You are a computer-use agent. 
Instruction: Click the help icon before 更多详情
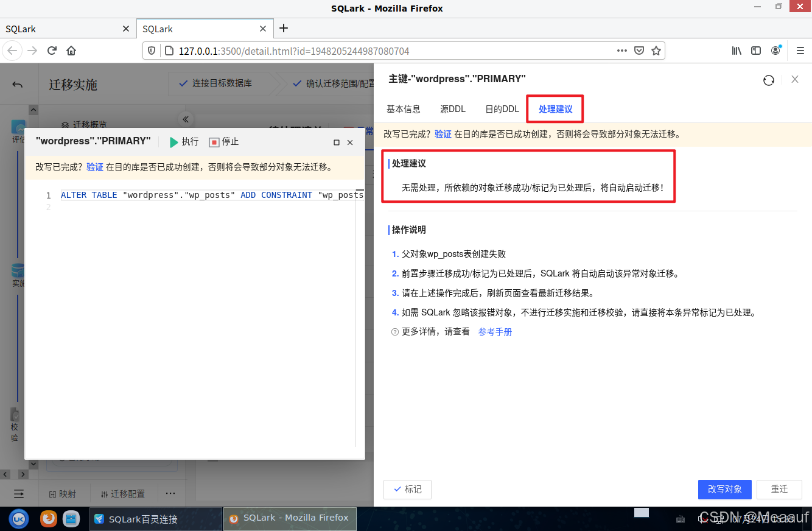pos(395,332)
